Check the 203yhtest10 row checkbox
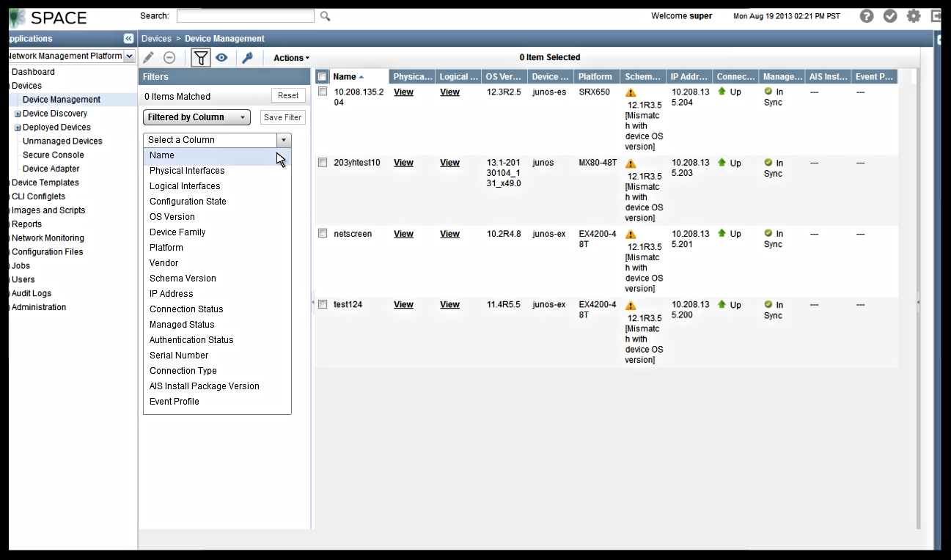951x560 pixels. point(323,163)
